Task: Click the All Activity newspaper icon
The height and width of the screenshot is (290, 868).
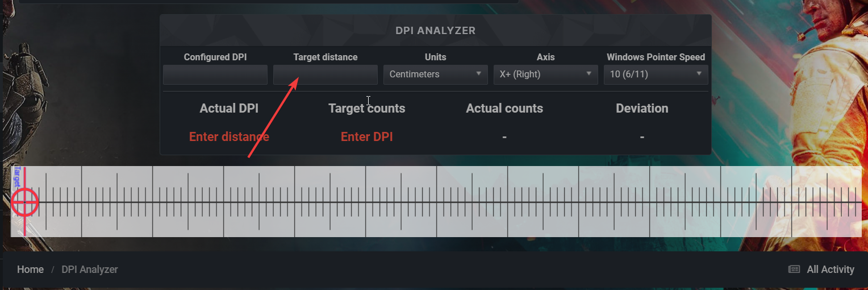Action: tap(794, 270)
